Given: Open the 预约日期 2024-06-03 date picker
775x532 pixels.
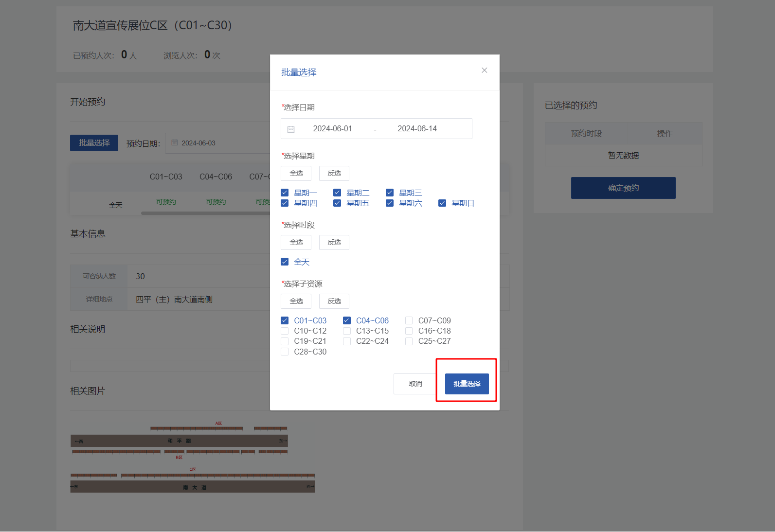Looking at the screenshot, I should 216,143.
